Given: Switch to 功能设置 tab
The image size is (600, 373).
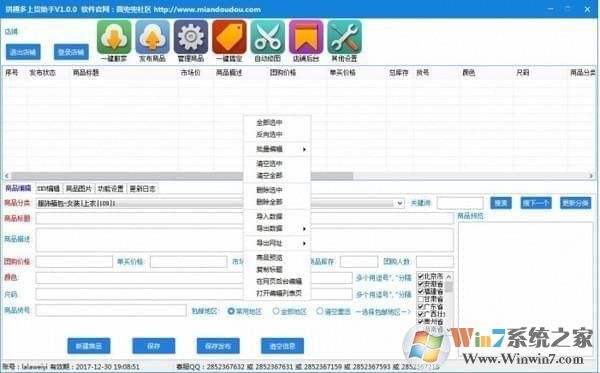Looking at the screenshot, I should pos(110,189).
